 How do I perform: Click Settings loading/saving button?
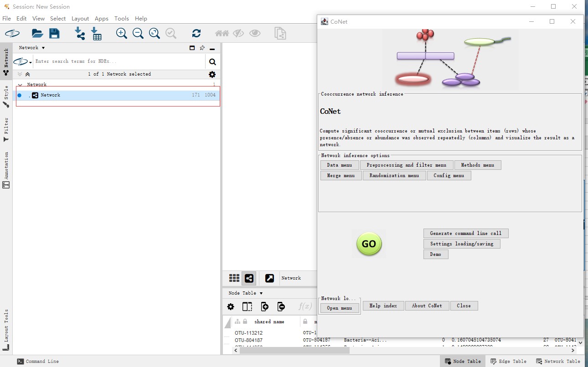pyautogui.click(x=462, y=244)
